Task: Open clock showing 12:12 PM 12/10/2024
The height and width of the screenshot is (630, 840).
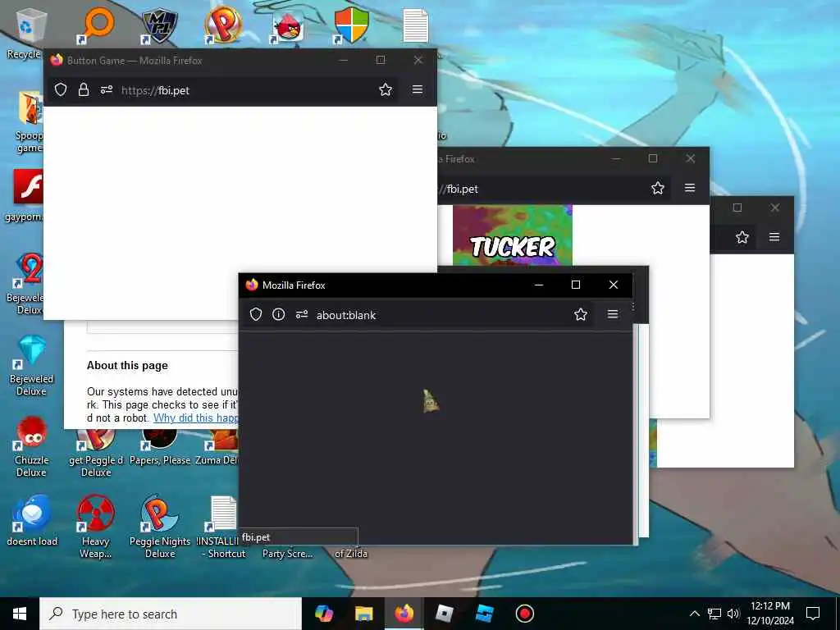Action: 770,614
